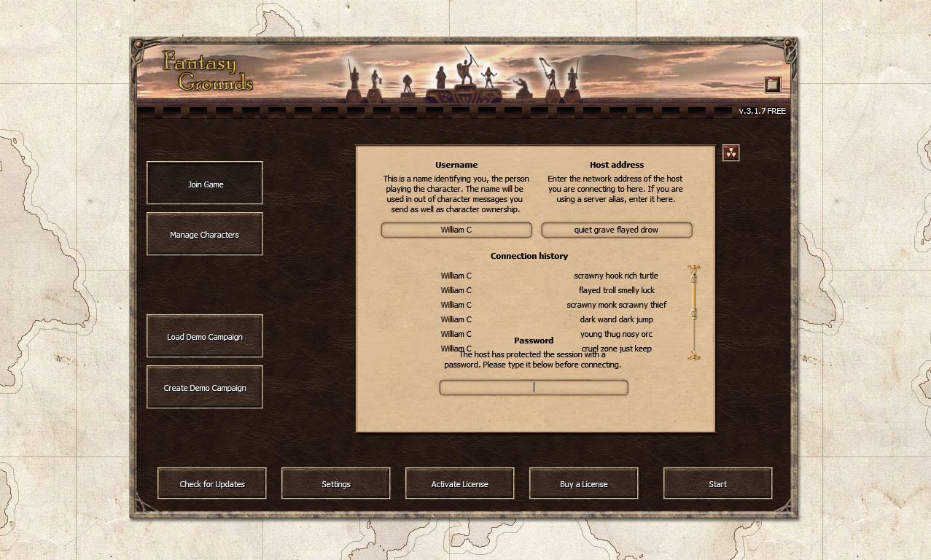Focus the Username field containing William C
This screenshot has width=931, height=560.
tap(456, 230)
